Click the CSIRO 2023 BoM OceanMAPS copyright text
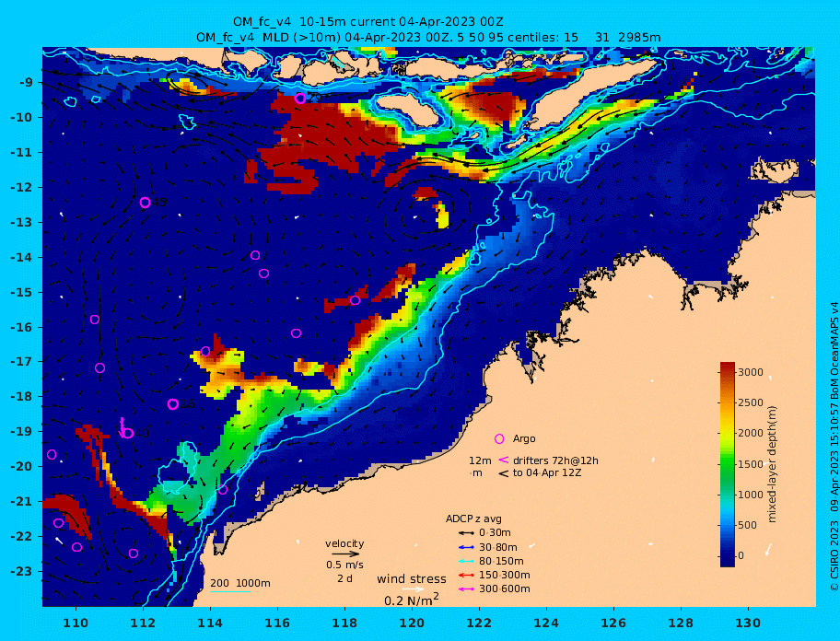The height and width of the screenshot is (641, 840). coord(834,447)
